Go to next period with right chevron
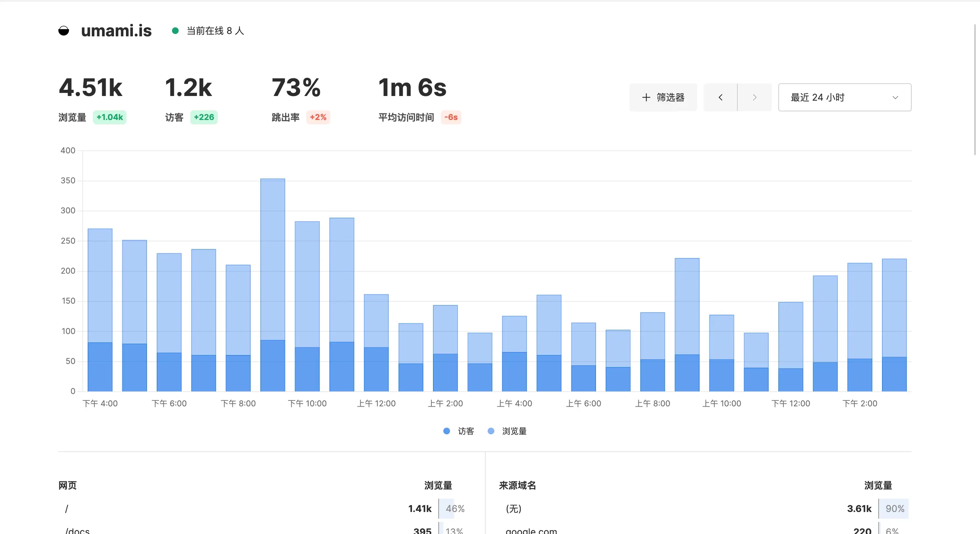Screen dimensions: 980x534 coord(754,97)
